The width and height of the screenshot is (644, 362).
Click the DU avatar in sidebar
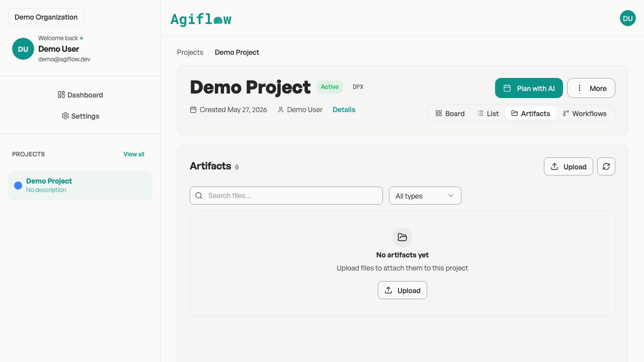pyautogui.click(x=23, y=49)
